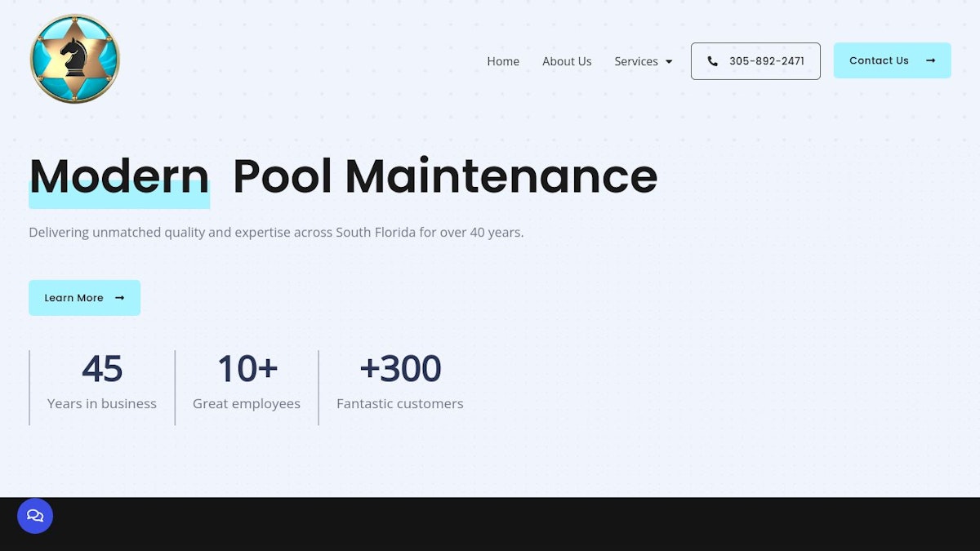Click the arrow icon on Learn More

pyautogui.click(x=119, y=298)
